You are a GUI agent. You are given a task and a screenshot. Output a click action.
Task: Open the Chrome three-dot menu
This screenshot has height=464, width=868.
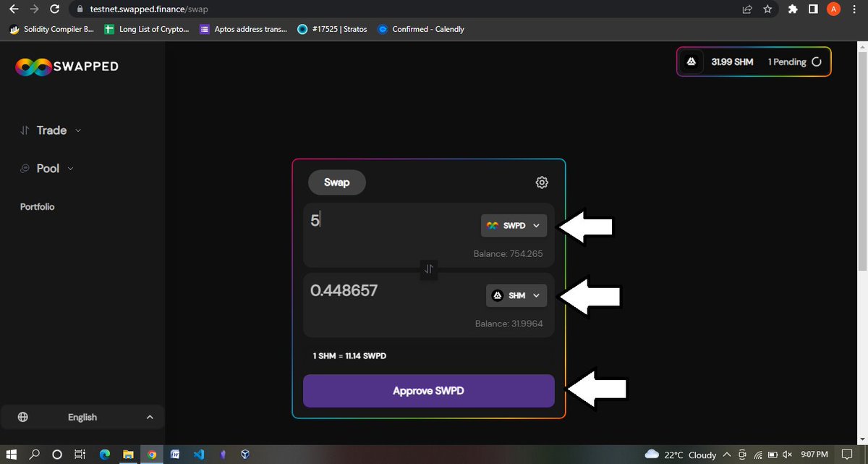tap(854, 9)
